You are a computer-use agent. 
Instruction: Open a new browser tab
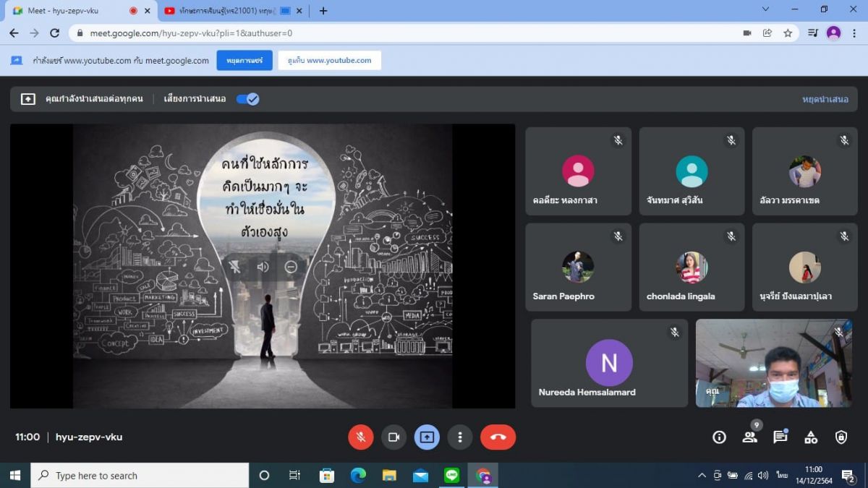coord(323,11)
